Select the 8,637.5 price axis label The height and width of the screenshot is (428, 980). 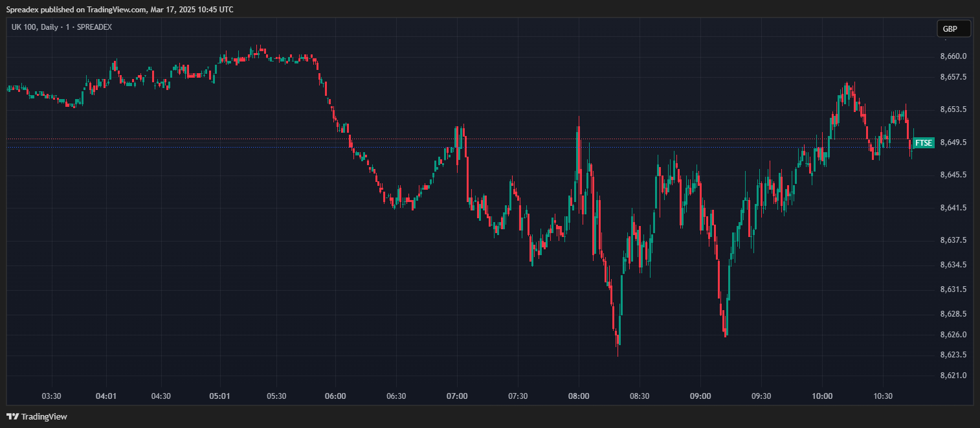953,240
